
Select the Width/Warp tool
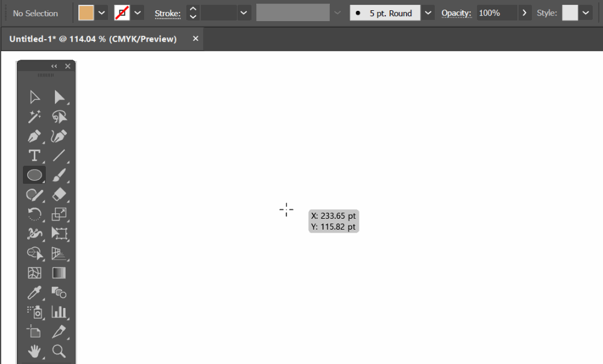tap(34, 233)
